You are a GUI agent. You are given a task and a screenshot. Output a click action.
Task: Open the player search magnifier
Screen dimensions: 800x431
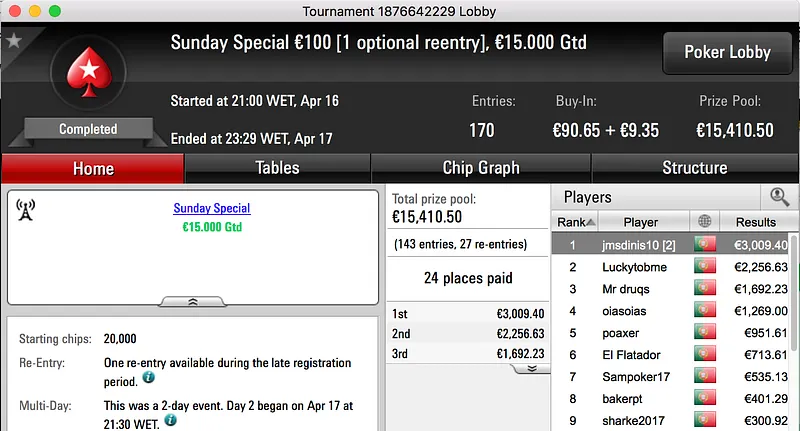(776, 198)
